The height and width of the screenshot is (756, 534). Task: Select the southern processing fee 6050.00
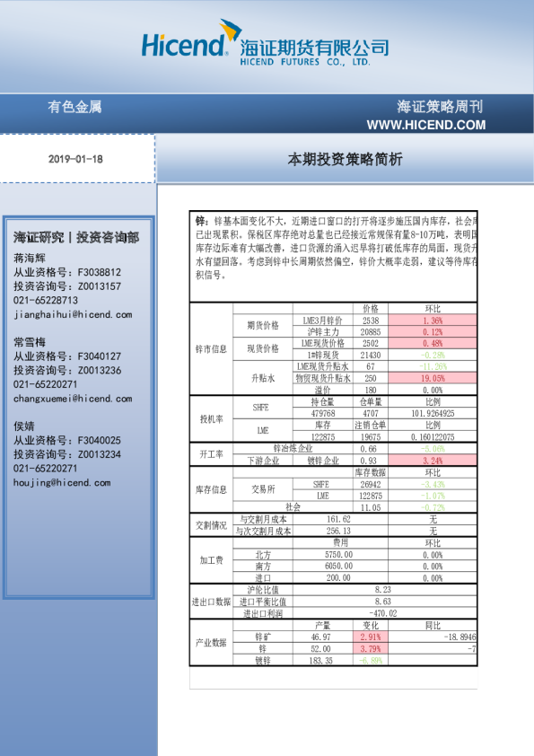(338, 566)
